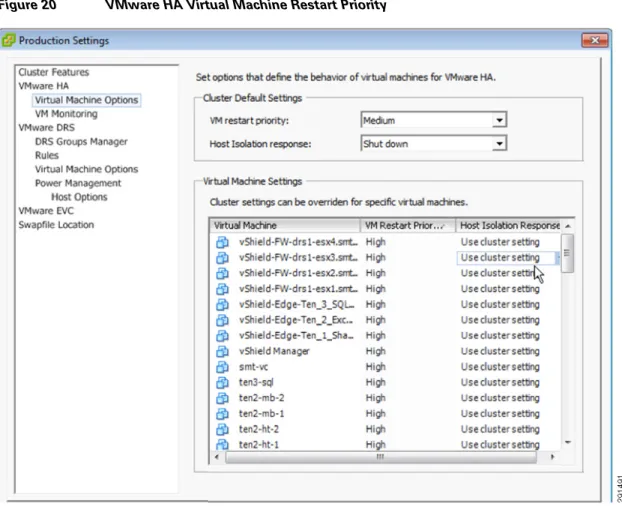Viewport: 622px width, 506px height.
Task: Click VM icon for vShield-Edge-Ten_3_SQL
Action: [223, 305]
